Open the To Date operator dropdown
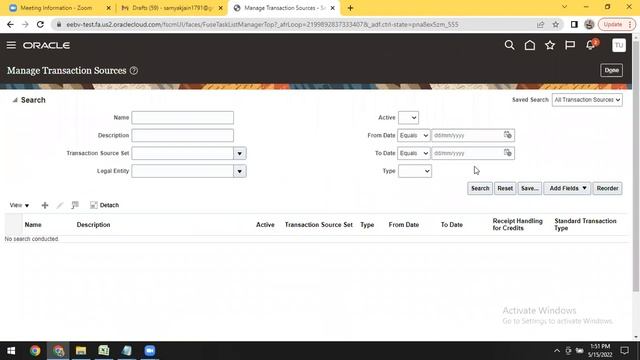Viewport: 640px width, 360px height. tap(413, 153)
